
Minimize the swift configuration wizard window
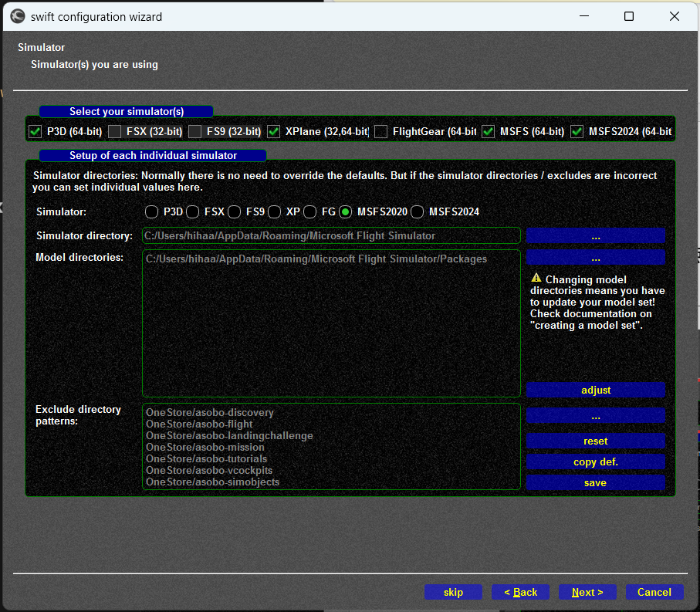tap(584, 16)
